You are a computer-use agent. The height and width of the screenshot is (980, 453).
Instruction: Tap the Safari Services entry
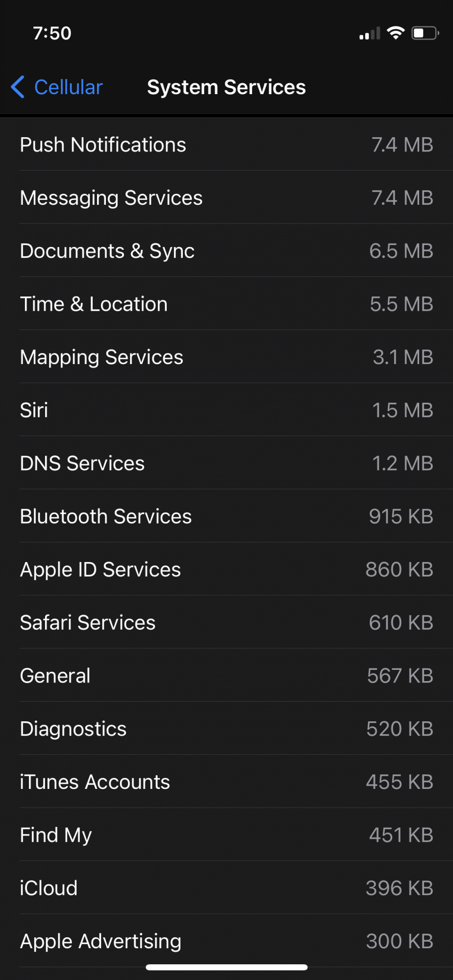(226, 623)
